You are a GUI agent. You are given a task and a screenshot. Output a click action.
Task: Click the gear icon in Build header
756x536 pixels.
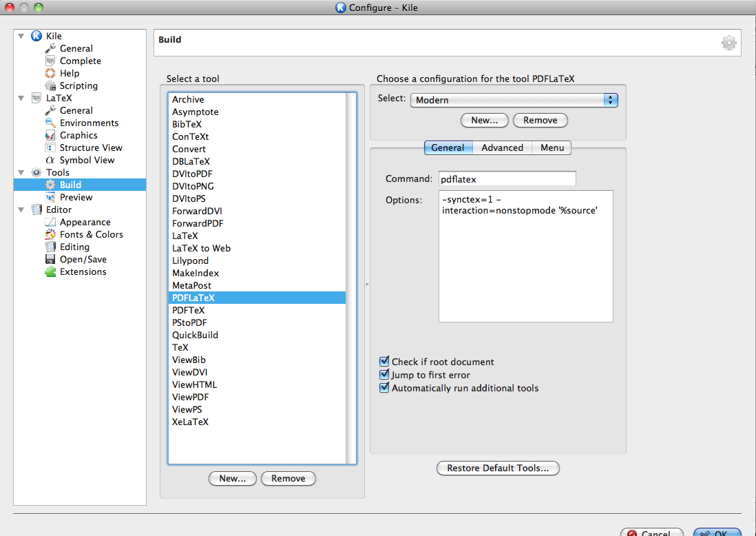[x=728, y=43]
